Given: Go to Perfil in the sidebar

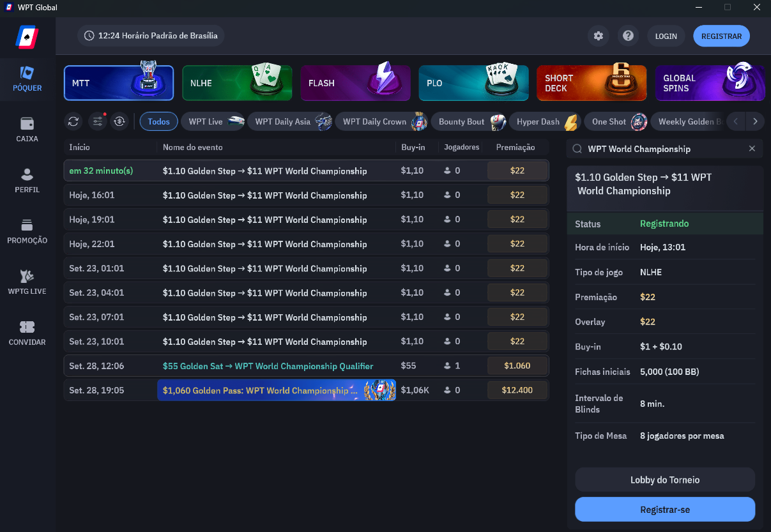Looking at the screenshot, I should pyautogui.click(x=27, y=181).
